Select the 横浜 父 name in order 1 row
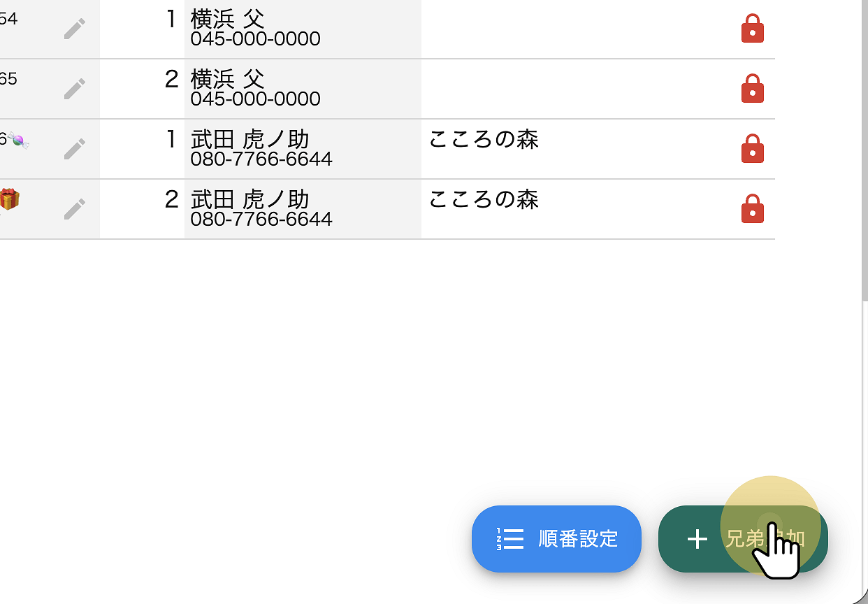Screen dimensions: 868x604 [x=227, y=19]
